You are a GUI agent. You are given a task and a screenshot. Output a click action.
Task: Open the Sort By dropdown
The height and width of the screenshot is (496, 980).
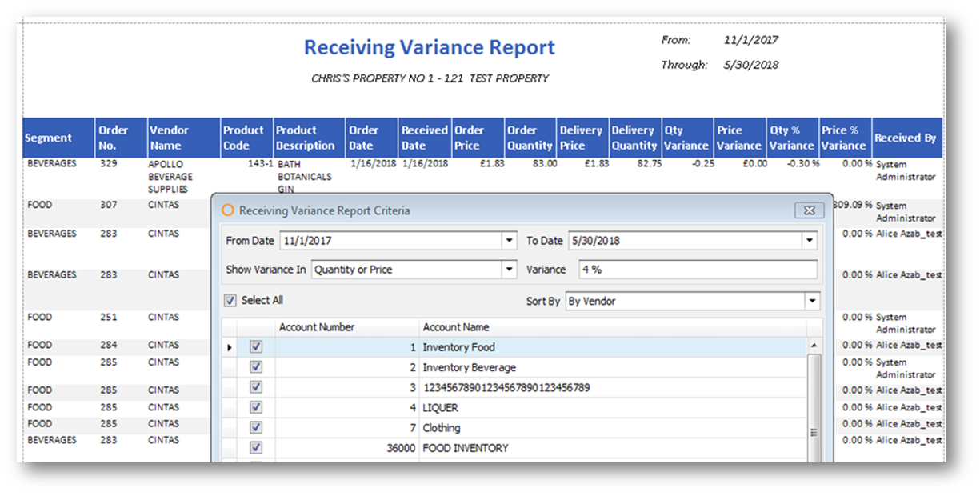point(812,302)
